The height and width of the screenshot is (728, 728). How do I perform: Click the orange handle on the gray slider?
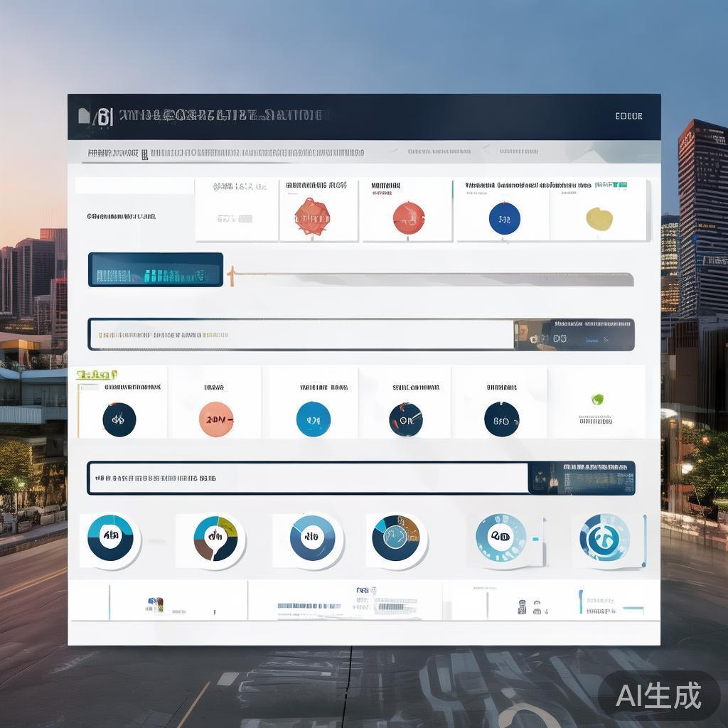tap(231, 276)
